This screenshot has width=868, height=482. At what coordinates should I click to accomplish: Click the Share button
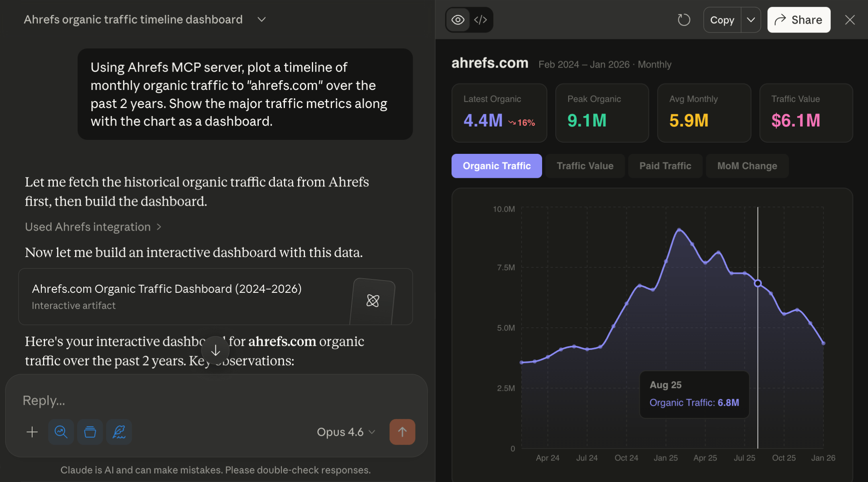(798, 20)
